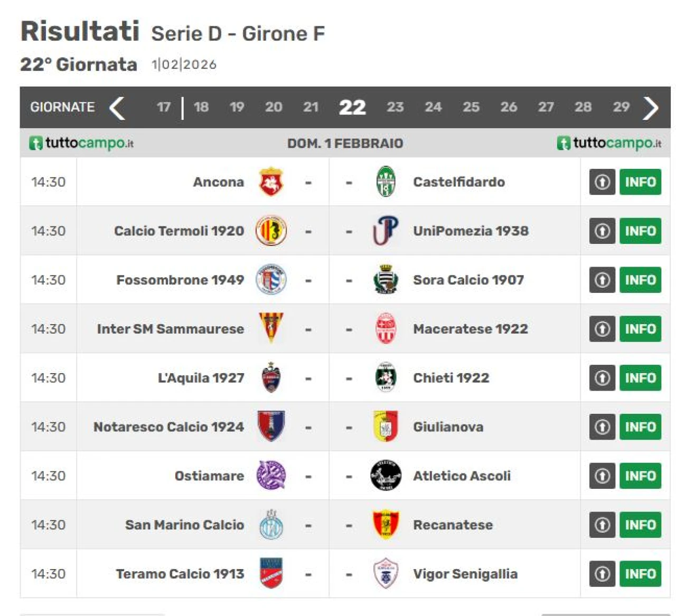676x616 pixels.
Task: Click the Recanatese team crest
Action: pos(386,525)
